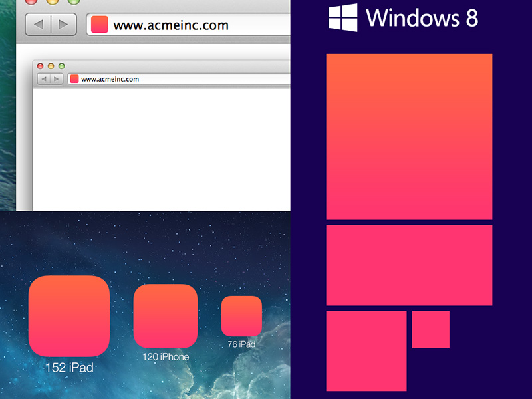Tap the smallest 76 iPad app icon
The width and height of the screenshot is (532, 399).
point(241,316)
